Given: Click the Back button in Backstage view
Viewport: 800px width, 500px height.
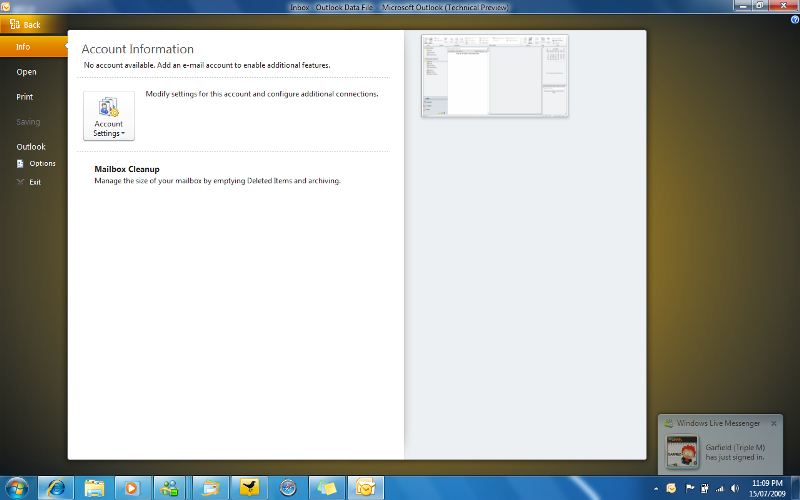Looking at the screenshot, I should click(32, 24).
